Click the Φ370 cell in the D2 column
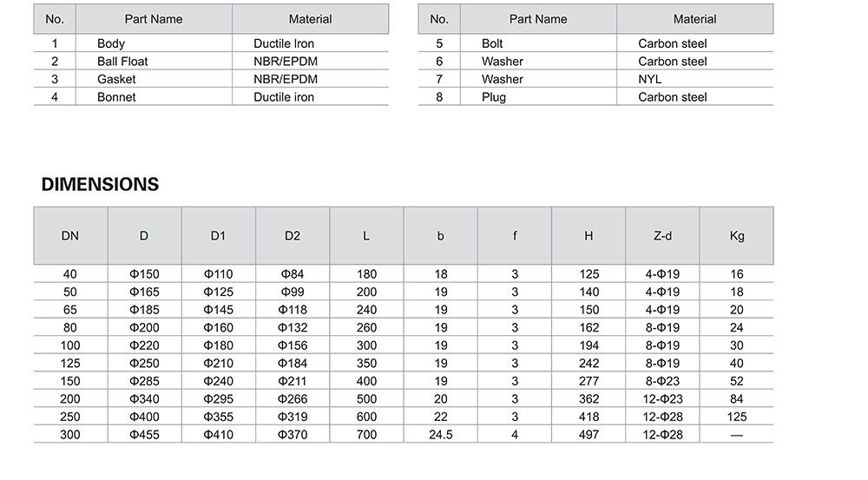The height and width of the screenshot is (480, 868). coord(293,435)
